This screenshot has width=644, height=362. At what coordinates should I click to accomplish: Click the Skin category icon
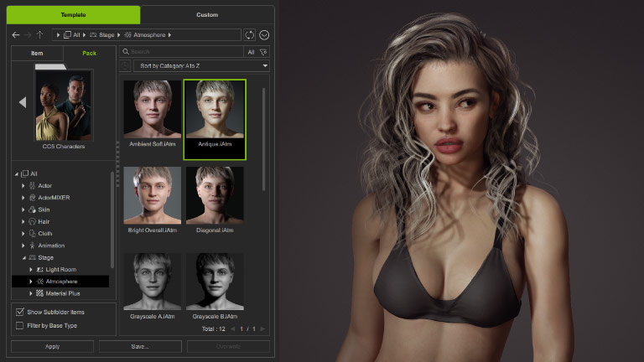tap(32, 209)
